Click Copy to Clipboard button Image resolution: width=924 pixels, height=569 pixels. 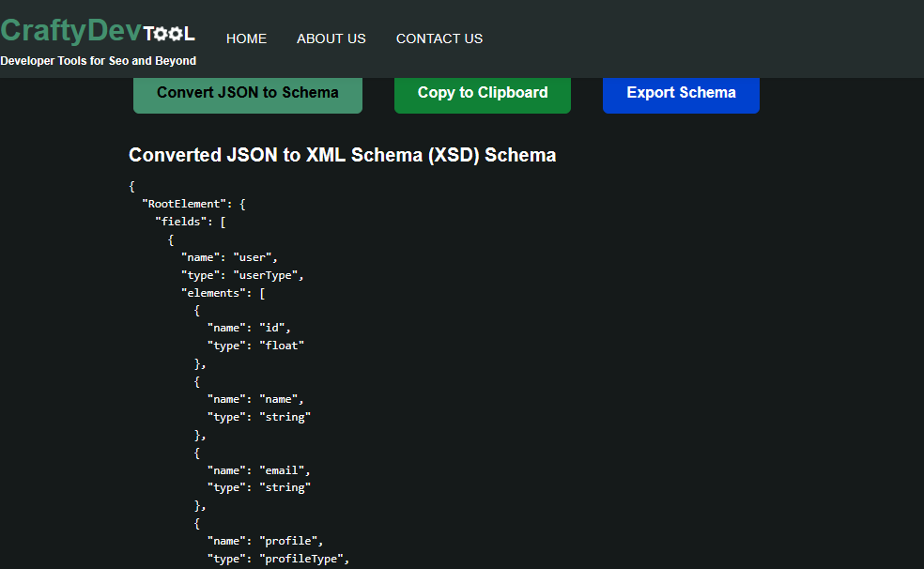click(x=483, y=94)
